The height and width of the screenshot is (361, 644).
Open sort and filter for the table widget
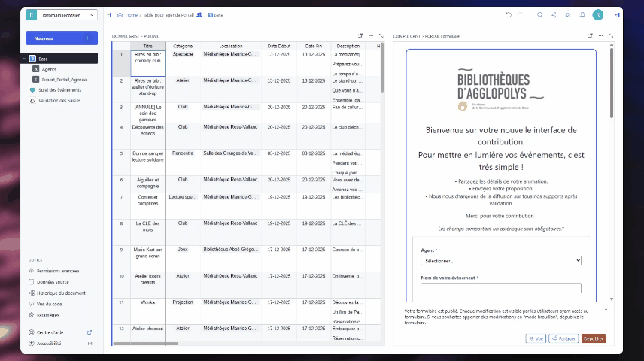click(360, 35)
